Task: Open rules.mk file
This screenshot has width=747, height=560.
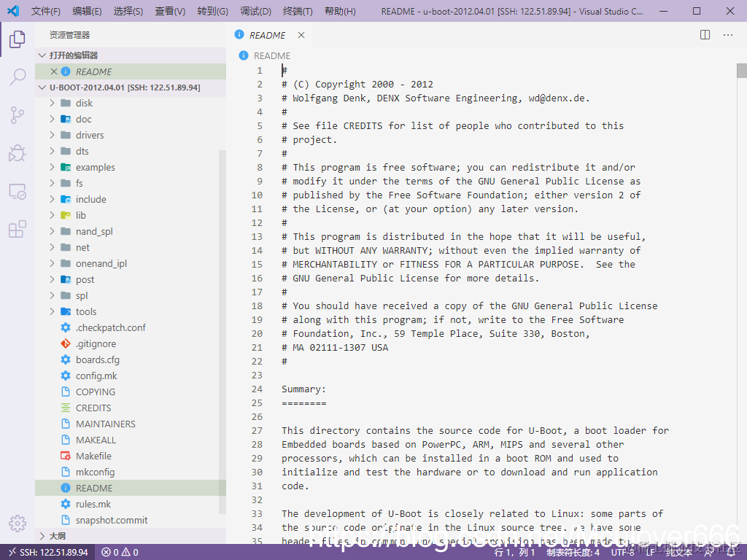Action: [93, 505]
